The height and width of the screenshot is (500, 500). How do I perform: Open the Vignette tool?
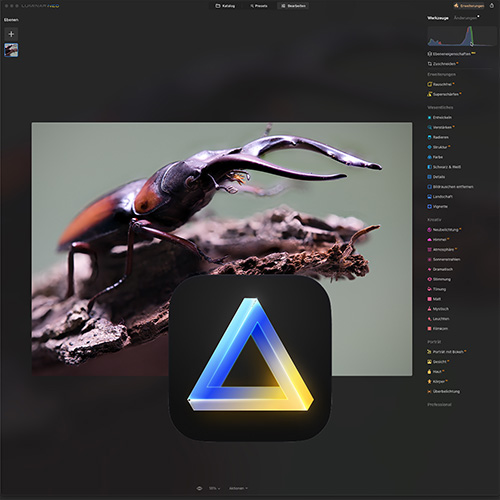pyautogui.click(x=438, y=207)
